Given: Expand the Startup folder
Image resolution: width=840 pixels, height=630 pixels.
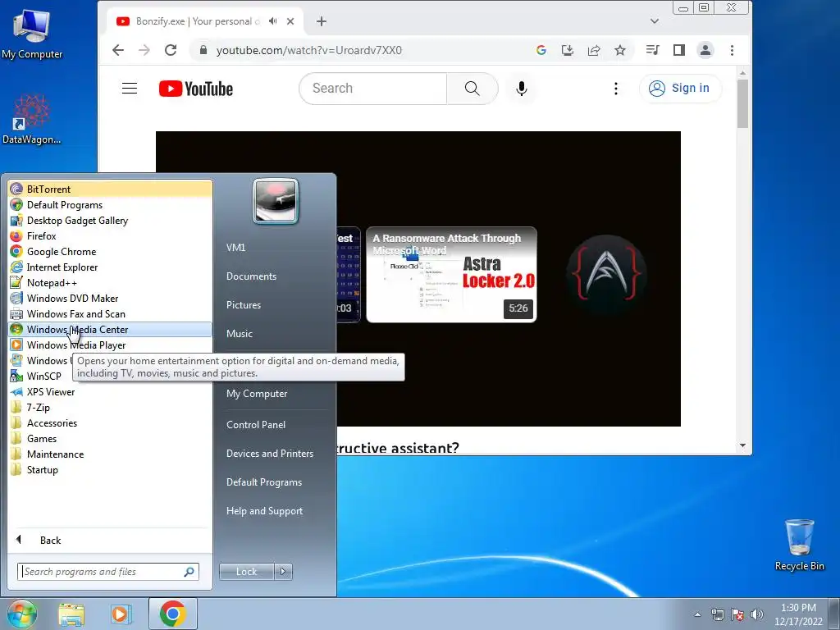Looking at the screenshot, I should (x=110, y=470).
